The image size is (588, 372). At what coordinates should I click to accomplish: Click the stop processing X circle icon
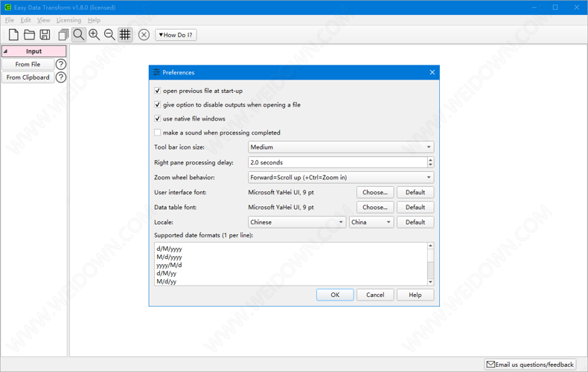144,35
